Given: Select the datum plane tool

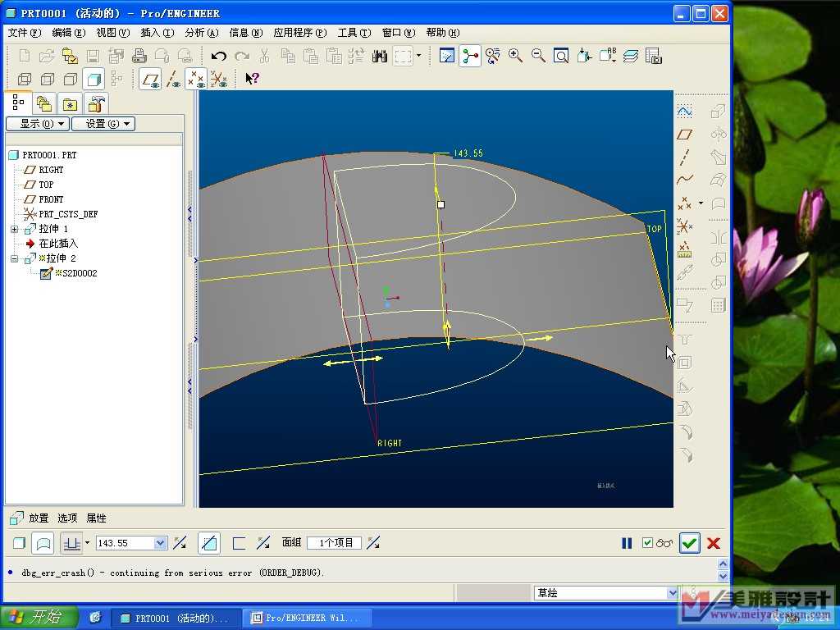Looking at the screenshot, I should tap(684, 134).
